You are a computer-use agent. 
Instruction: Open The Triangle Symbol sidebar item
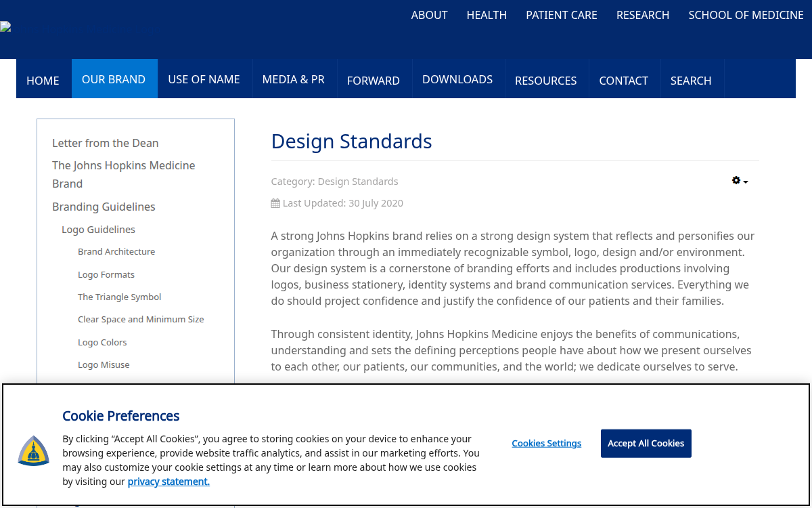click(120, 297)
